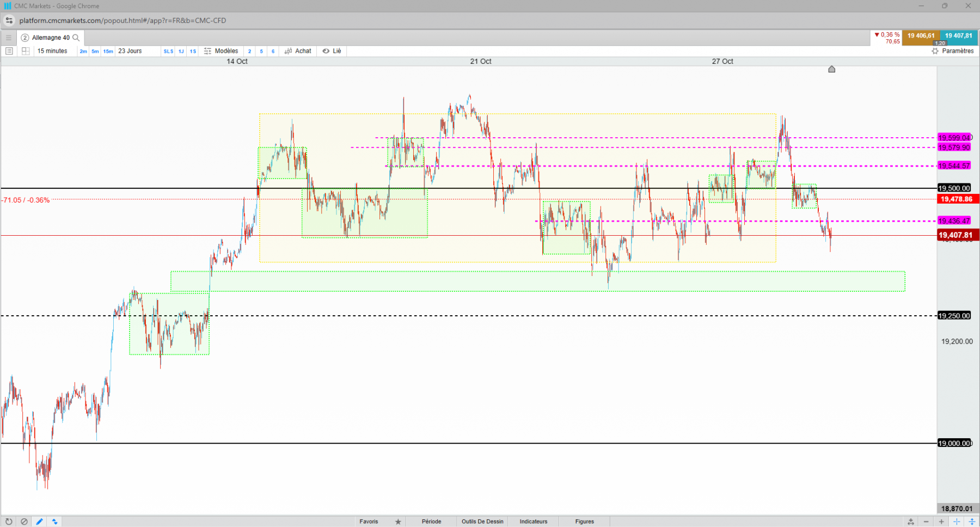
Task: Click the 19,500.00 horizontal line label
Action: 954,188
